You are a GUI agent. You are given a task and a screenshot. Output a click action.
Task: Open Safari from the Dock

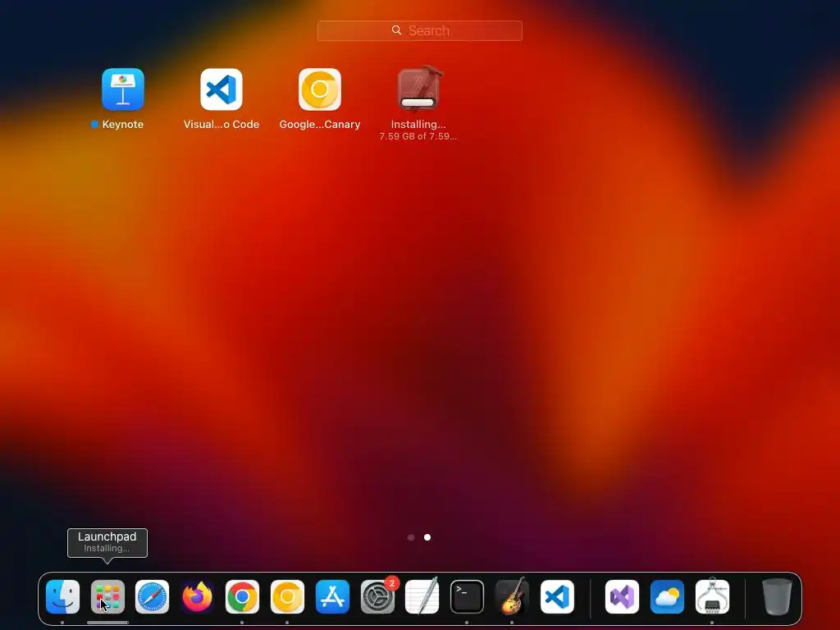[x=152, y=596]
